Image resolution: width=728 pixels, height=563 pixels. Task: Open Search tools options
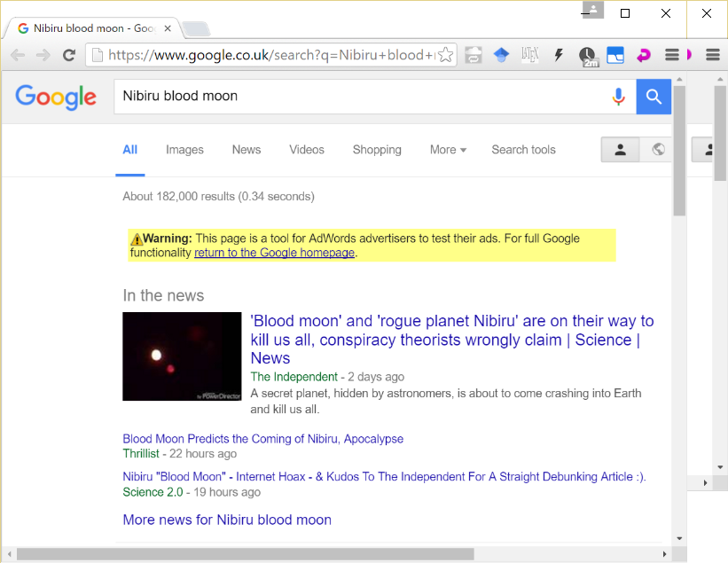523,150
